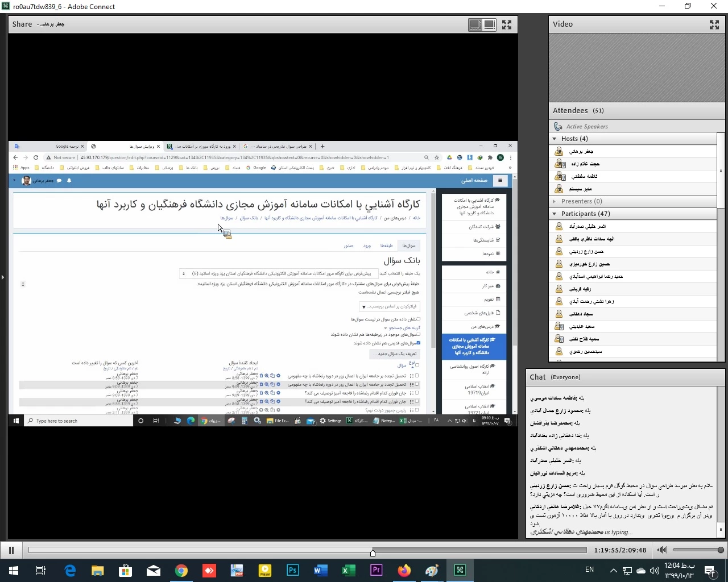
Task: Select the second layout icon in the Share pod header
Action: [490, 24]
